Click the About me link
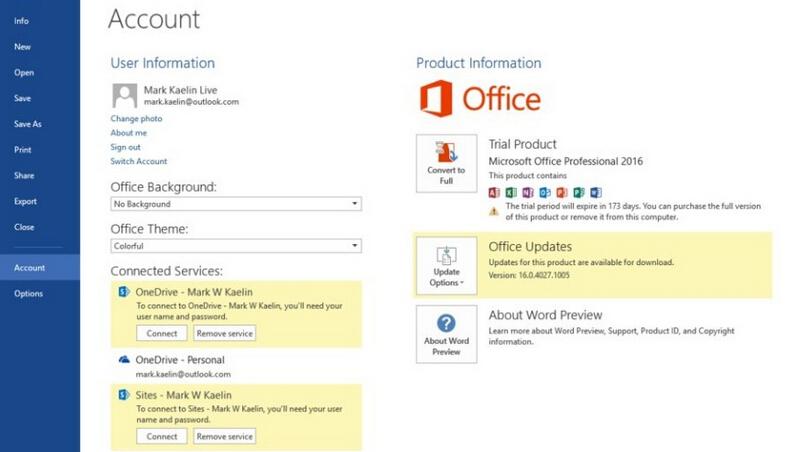The width and height of the screenshot is (791, 452). pos(129,133)
